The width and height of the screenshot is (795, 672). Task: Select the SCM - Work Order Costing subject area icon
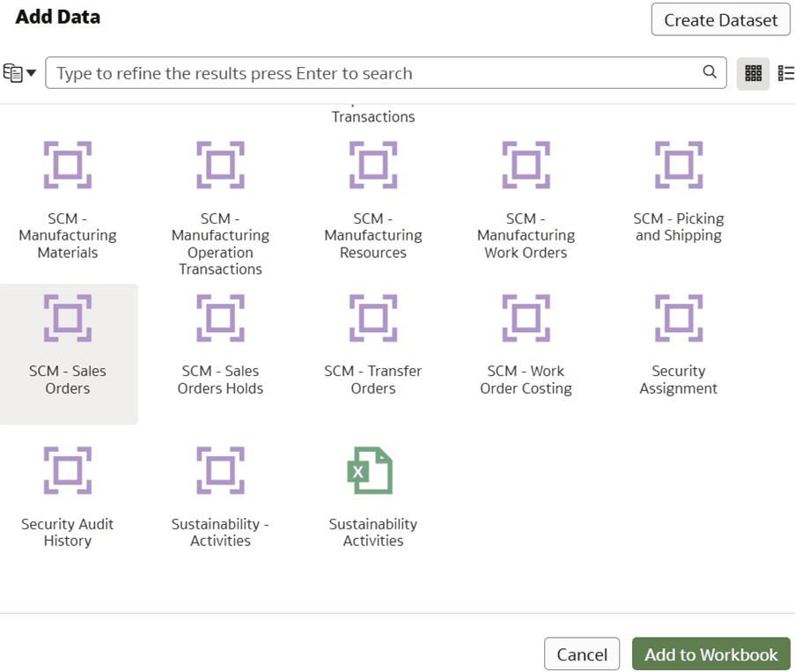526,318
